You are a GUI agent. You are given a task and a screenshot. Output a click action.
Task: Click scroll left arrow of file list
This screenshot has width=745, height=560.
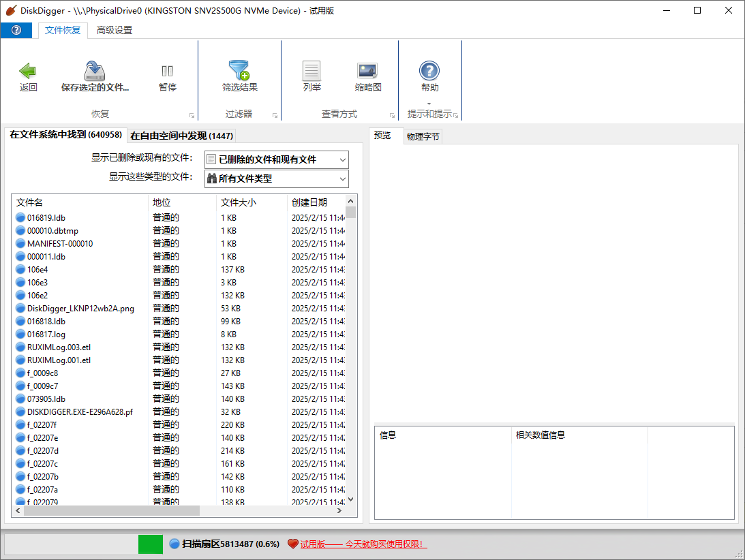click(x=18, y=510)
